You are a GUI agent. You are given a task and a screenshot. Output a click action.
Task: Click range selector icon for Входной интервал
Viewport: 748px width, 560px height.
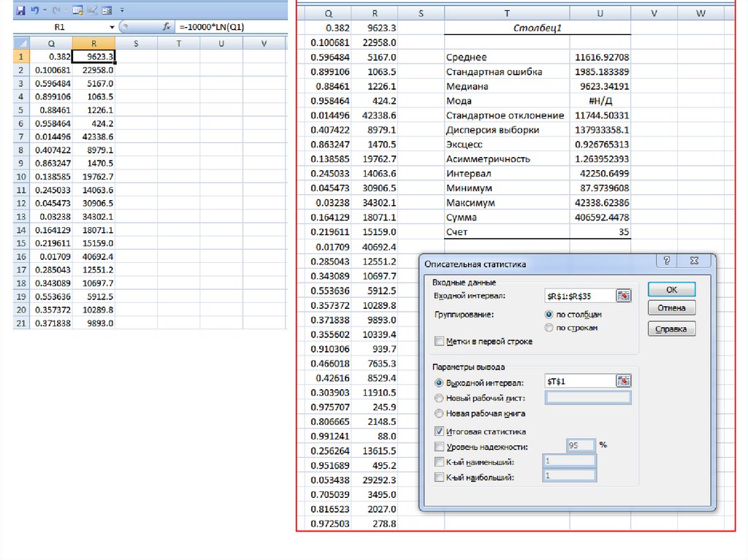(623, 296)
